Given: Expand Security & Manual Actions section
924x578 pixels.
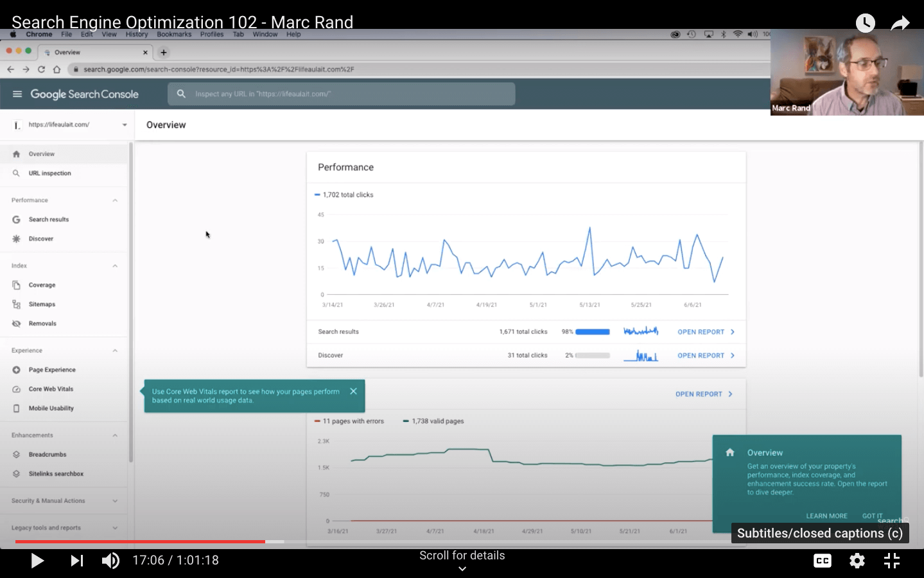Looking at the screenshot, I should (115, 501).
